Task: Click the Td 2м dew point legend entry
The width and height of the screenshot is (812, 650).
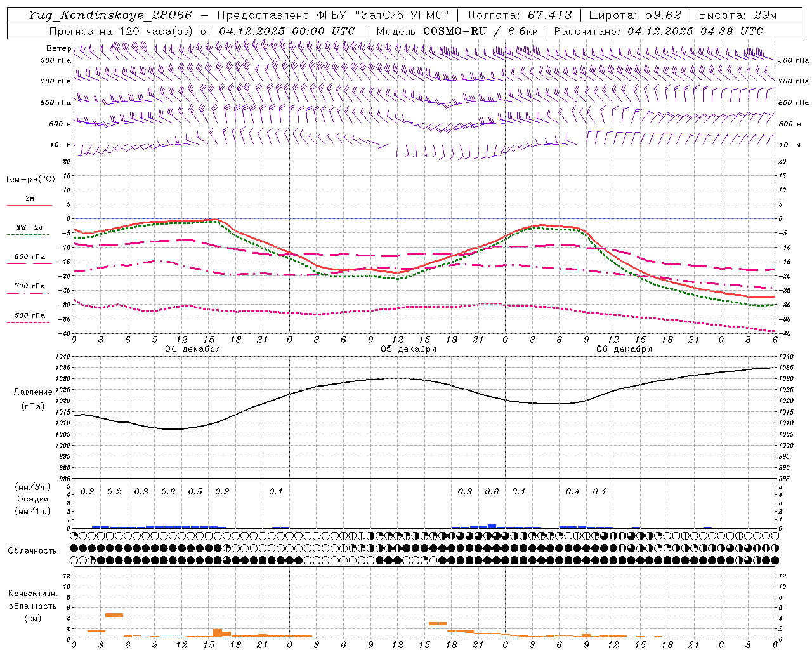Action: (x=29, y=227)
